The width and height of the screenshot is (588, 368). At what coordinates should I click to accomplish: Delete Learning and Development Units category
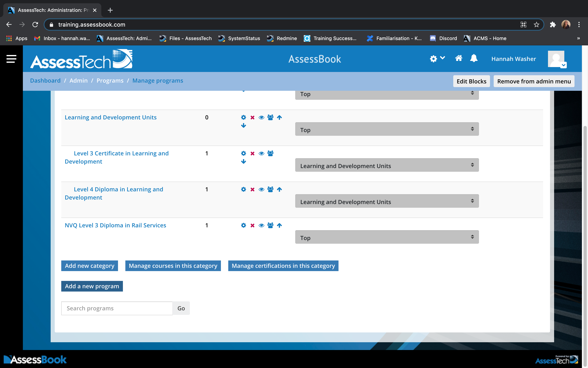coord(252,118)
